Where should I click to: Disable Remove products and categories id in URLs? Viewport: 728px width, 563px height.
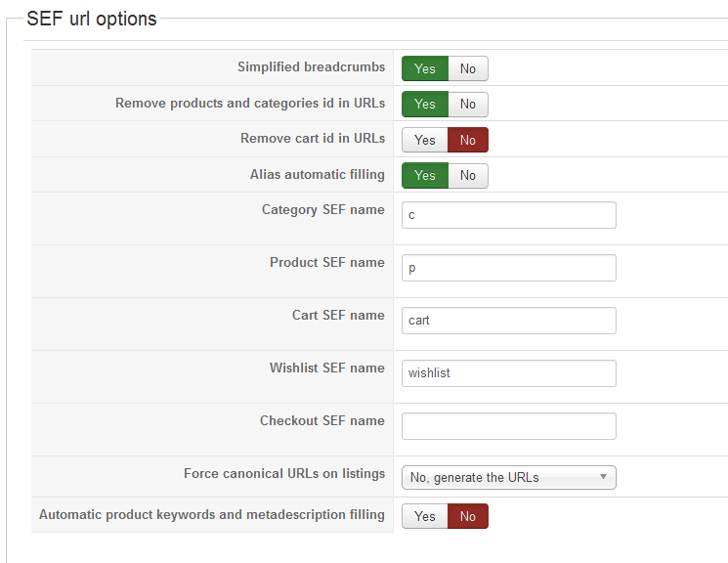click(468, 104)
